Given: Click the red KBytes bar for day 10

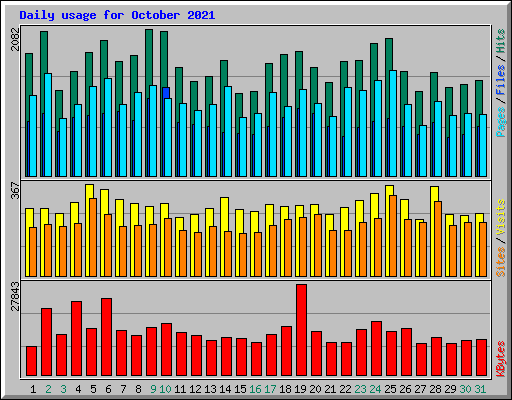Looking at the screenshot, I should (x=166, y=349).
